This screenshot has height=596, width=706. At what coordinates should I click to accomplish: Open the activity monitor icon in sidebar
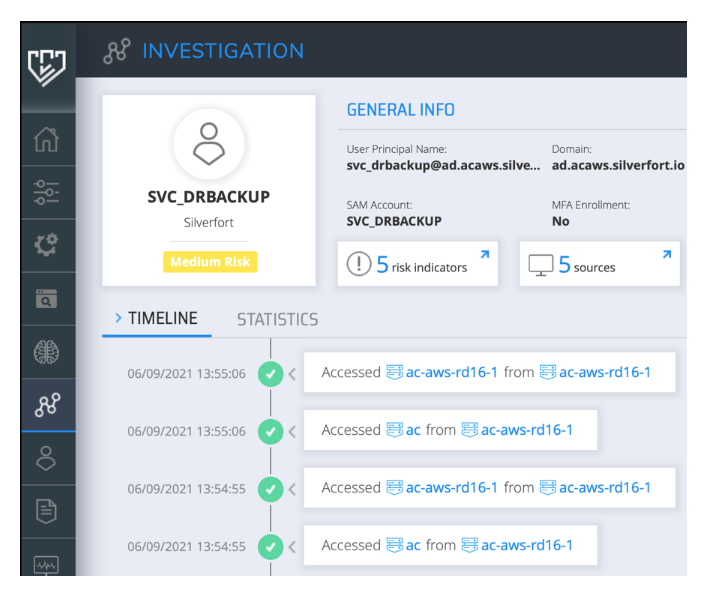click(47, 563)
